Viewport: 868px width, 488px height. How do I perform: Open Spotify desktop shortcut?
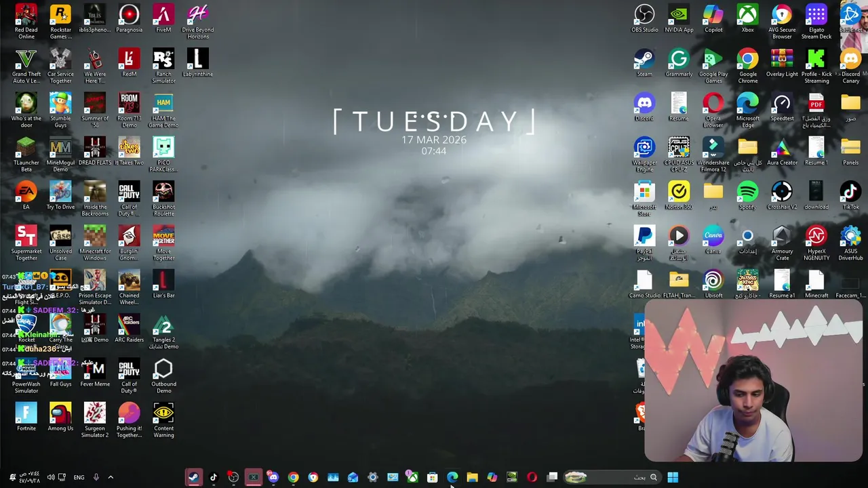pyautogui.click(x=747, y=196)
